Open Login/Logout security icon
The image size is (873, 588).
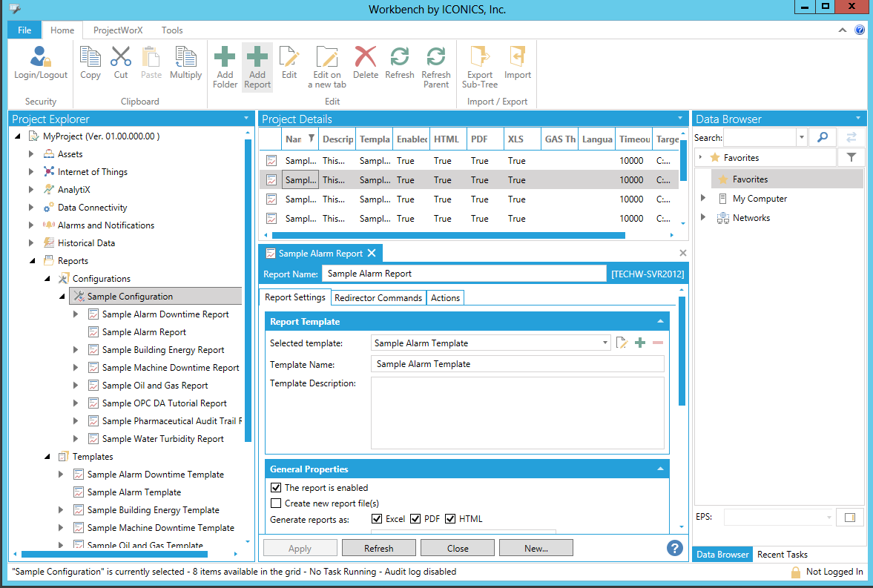click(41, 62)
